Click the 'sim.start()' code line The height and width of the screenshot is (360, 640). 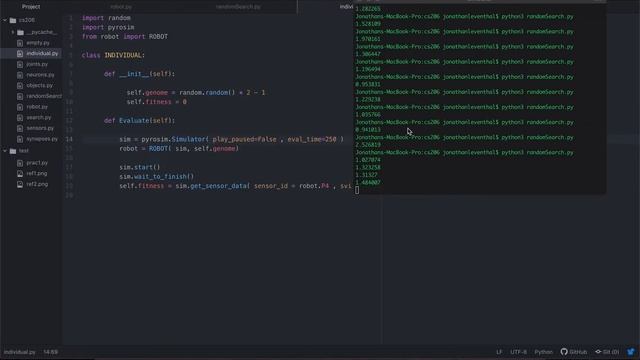140,167
